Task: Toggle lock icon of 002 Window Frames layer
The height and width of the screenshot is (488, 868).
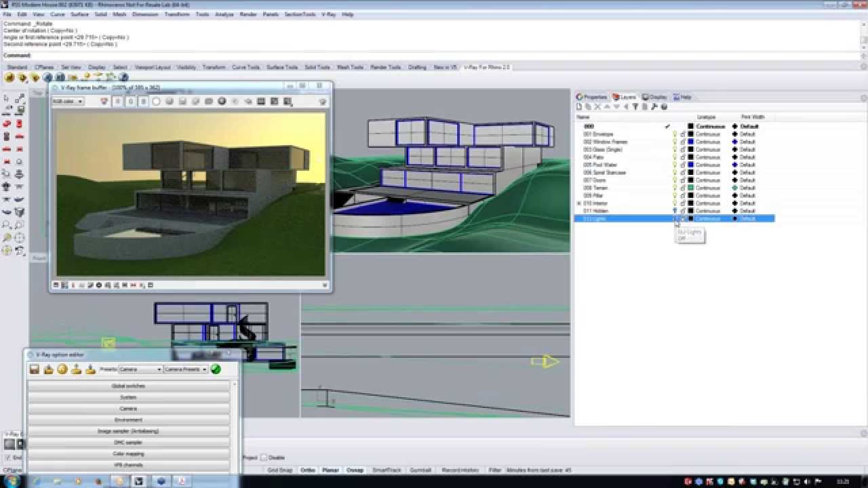Action: [683, 142]
